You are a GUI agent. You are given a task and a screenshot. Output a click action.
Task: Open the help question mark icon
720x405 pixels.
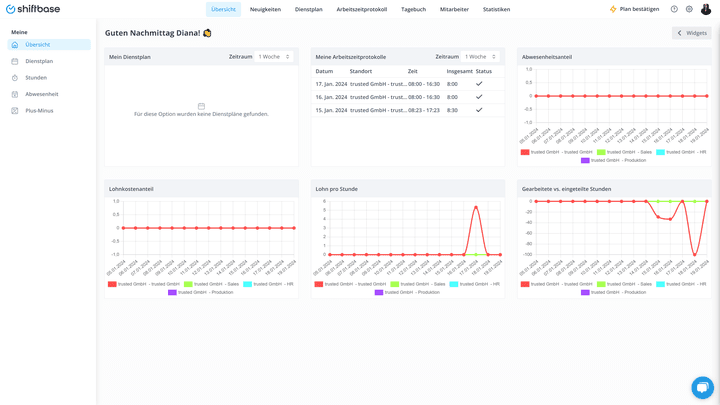tap(674, 9)
